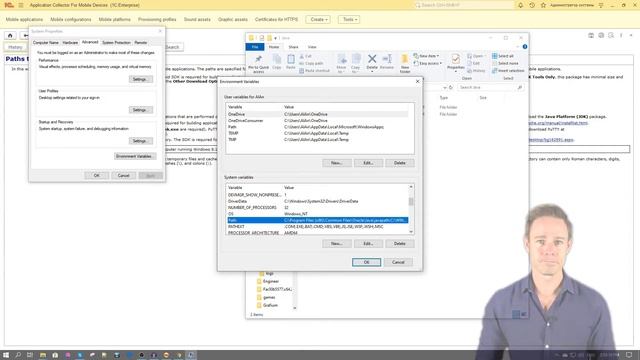Click Performance Settings button in System Properties
The width and height of the screenshot is (640, 360).
click(x=140, y=79)
